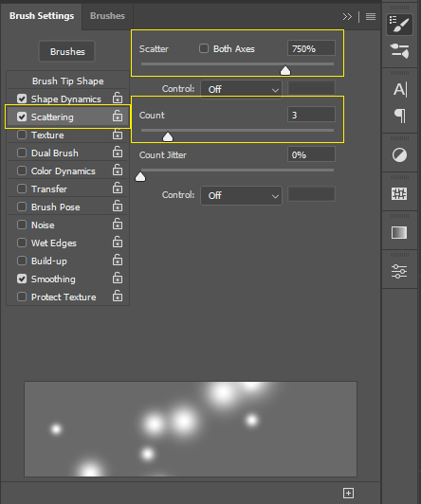
Task: Enable the Color Dynamics checkbox
Action: tap(22, 171)
